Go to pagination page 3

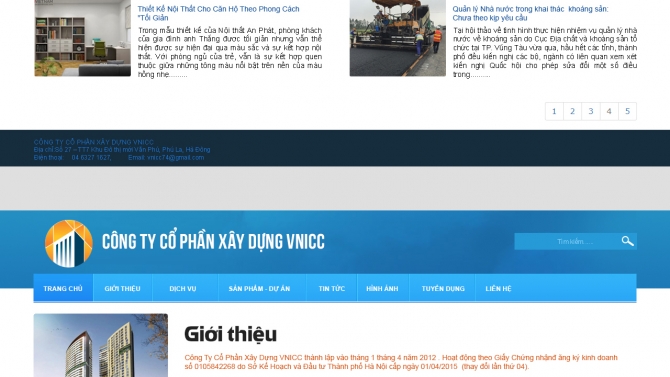pos(591,112)
